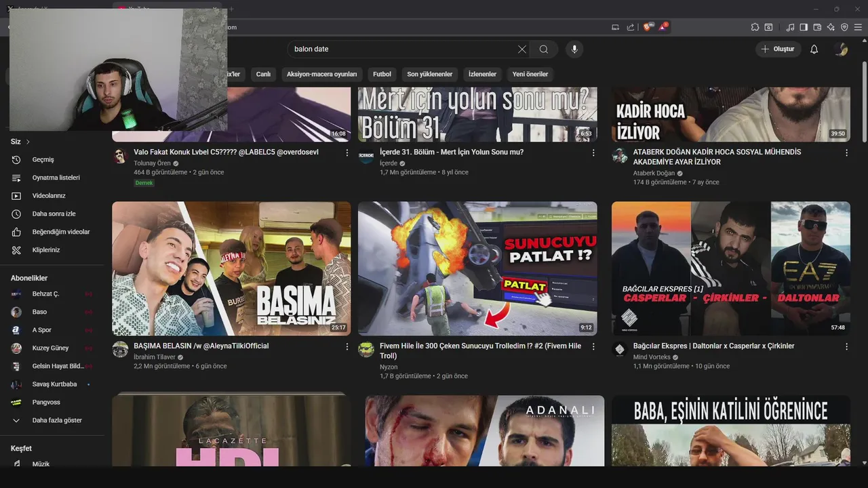Open options menu for Bağcılar Ekspres video
Viewport: 868px width, 488px height.
coord(846,347)
